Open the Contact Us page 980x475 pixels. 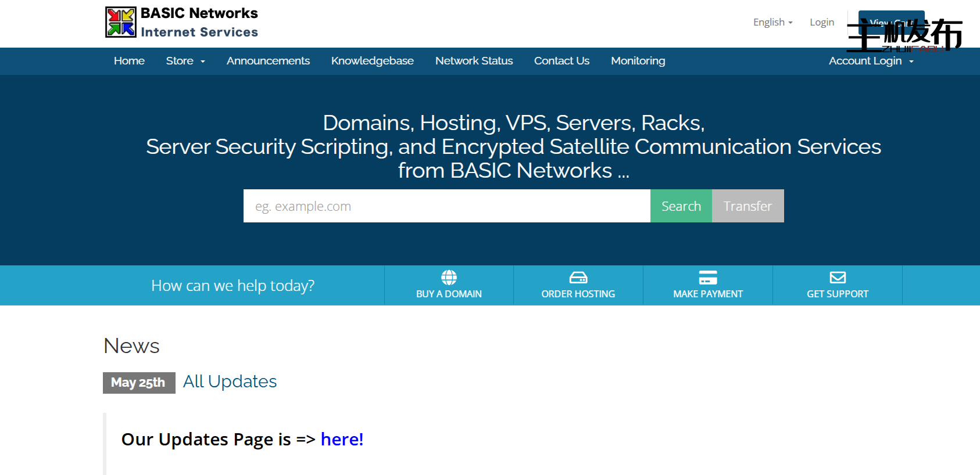click(x=561, y=61)
